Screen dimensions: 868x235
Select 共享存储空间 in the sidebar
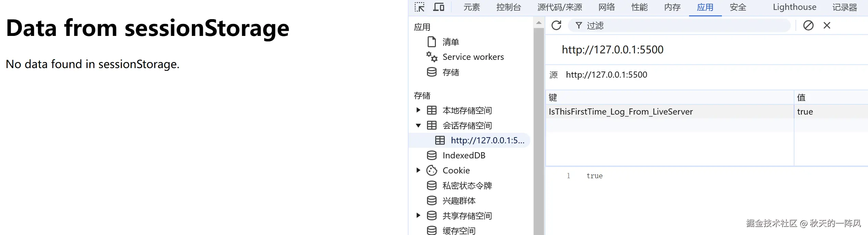(467, 216)
